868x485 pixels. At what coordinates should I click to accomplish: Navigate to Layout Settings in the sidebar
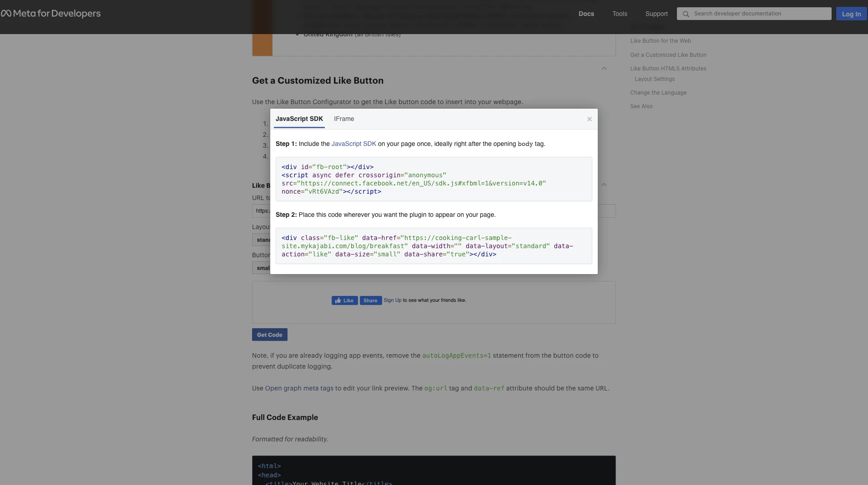[x=655, y=79]
